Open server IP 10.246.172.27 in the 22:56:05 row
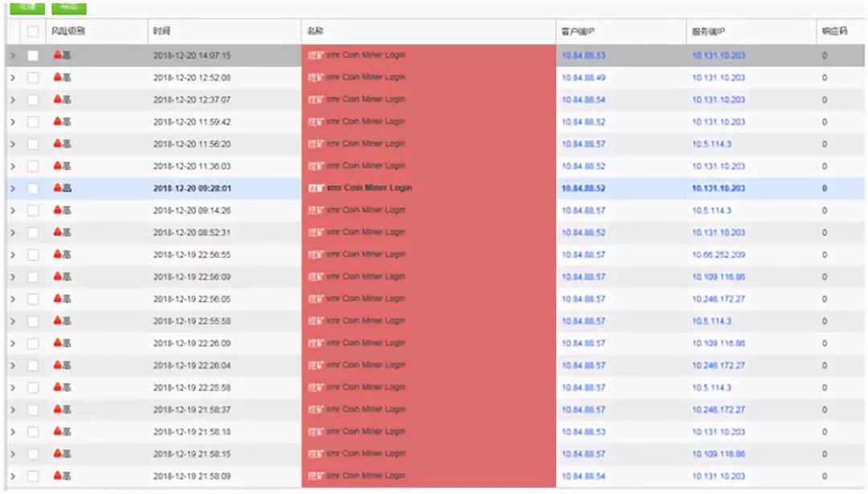Screen dimensions: 868x494 719,299
